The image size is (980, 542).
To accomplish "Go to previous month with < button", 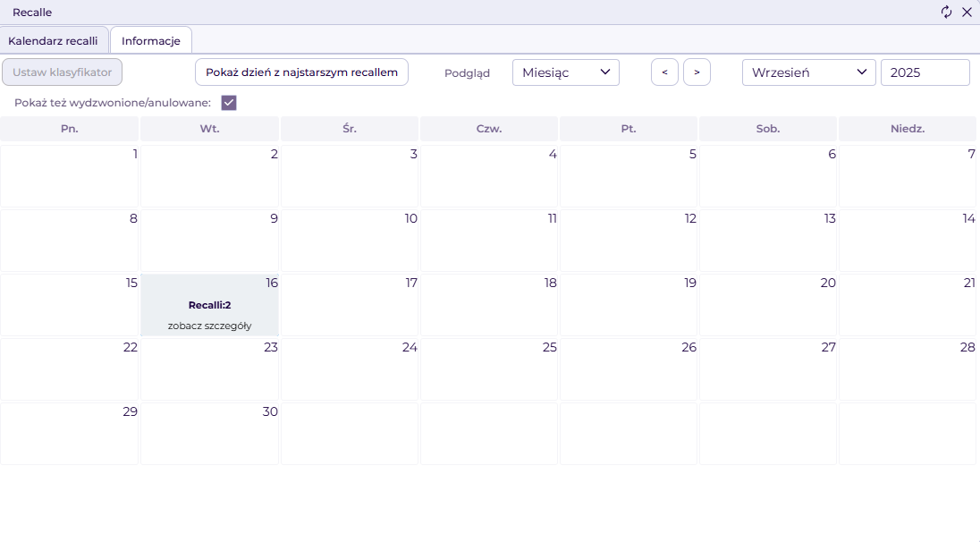I will (x=664, y=72).
